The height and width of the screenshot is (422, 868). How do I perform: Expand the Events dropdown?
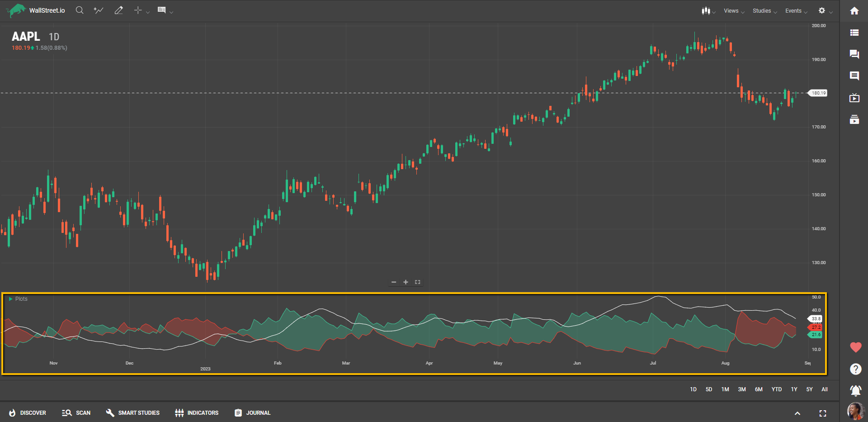[x=796, y=11]
